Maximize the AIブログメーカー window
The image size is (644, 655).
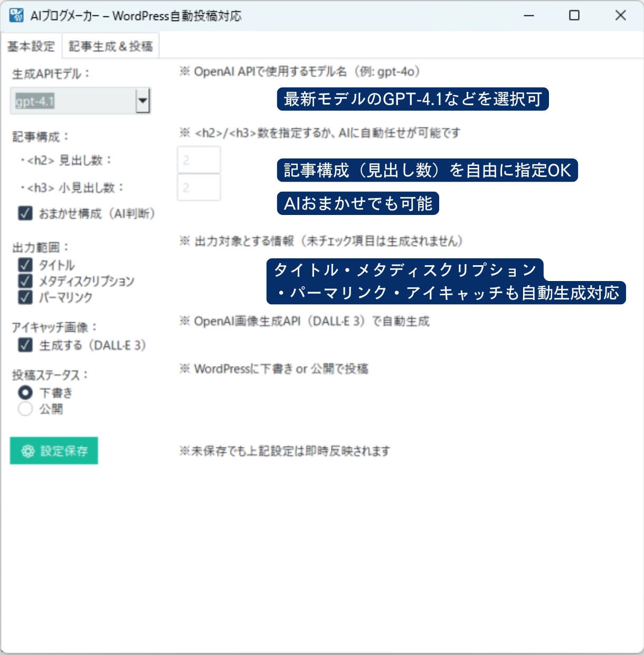tap(574, 16)
